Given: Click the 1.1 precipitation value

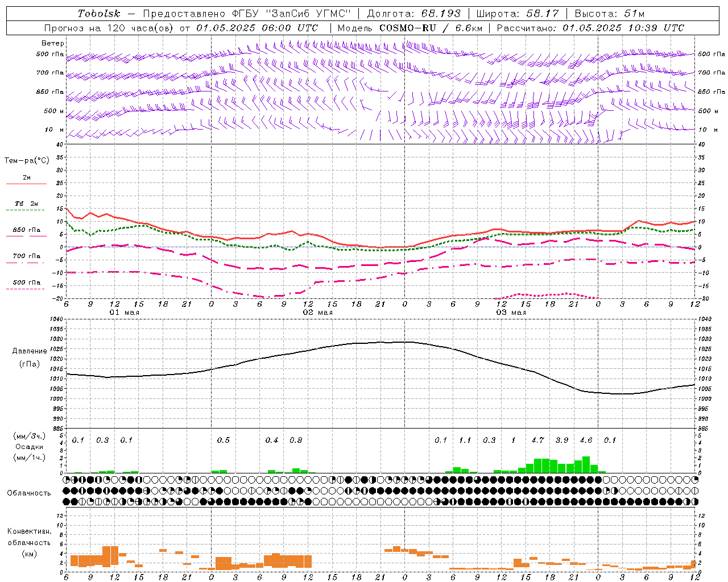Looking at the screenshot, I should point(465,440).
